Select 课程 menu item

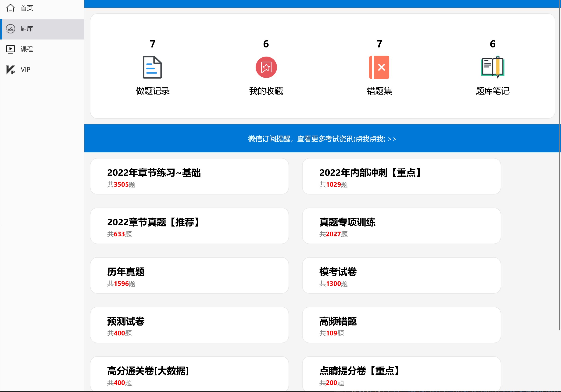click(x=27, y=49)
